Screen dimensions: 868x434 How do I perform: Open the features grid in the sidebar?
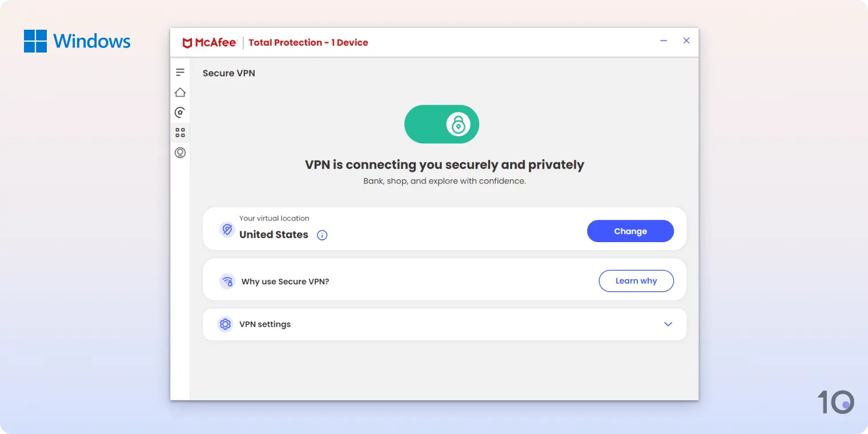(x=180, y=132)
